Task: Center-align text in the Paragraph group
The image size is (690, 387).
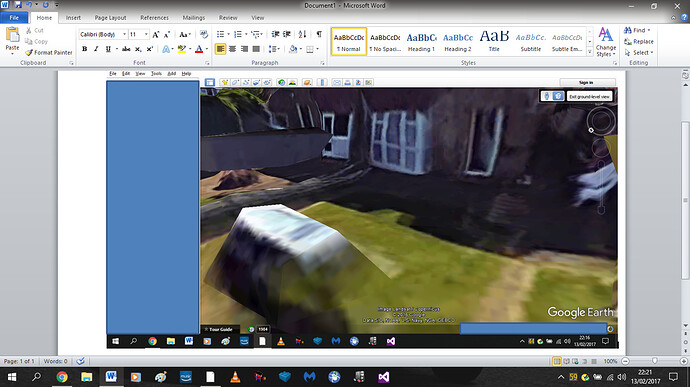Action: pos(232,49)
